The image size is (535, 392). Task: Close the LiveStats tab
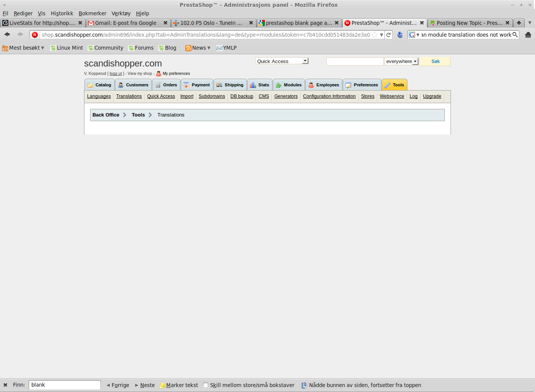(80, 23)
